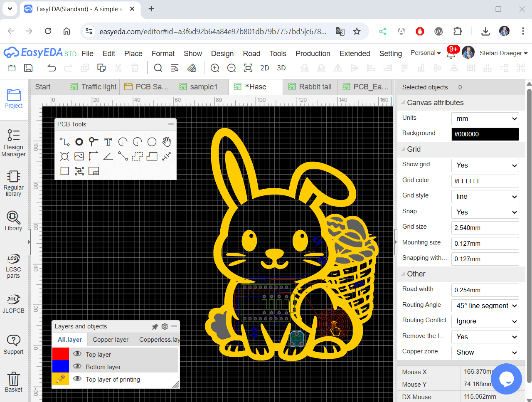This screenshot has height=402, width=532.
Task: Pick the Hand drag tool in PCB Tools
Action: tap(166, 142)
